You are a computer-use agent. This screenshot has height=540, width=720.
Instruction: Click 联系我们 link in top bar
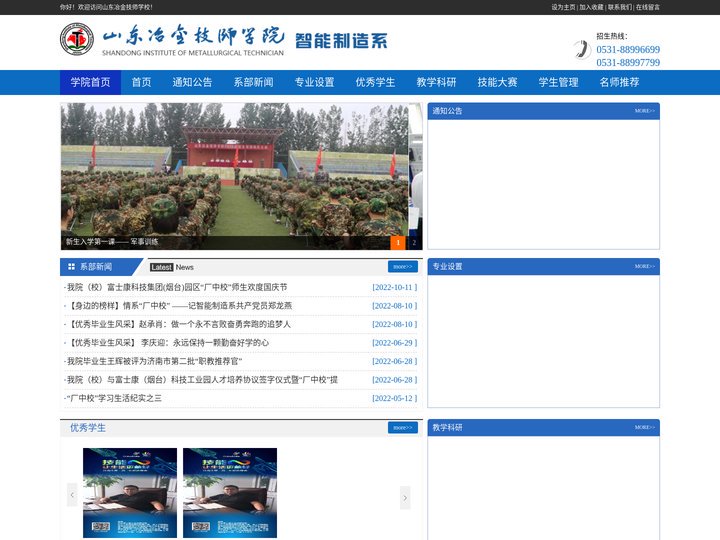620,7
